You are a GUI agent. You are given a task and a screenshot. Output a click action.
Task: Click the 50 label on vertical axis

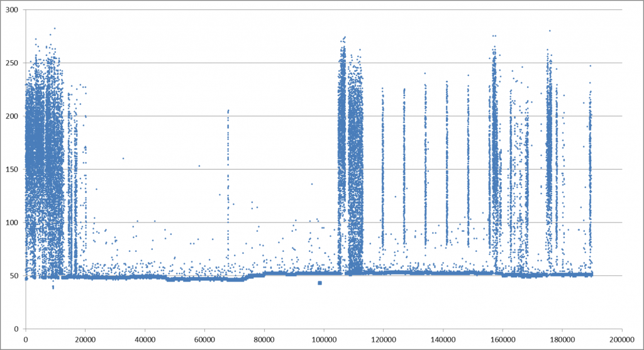[x=14, y=275]
